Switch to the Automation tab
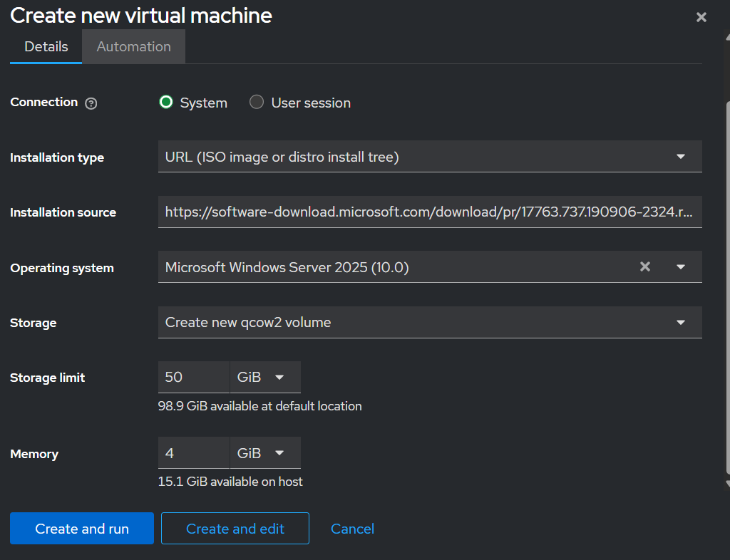This screenshot has height=560, width=730. click(133, 46)
